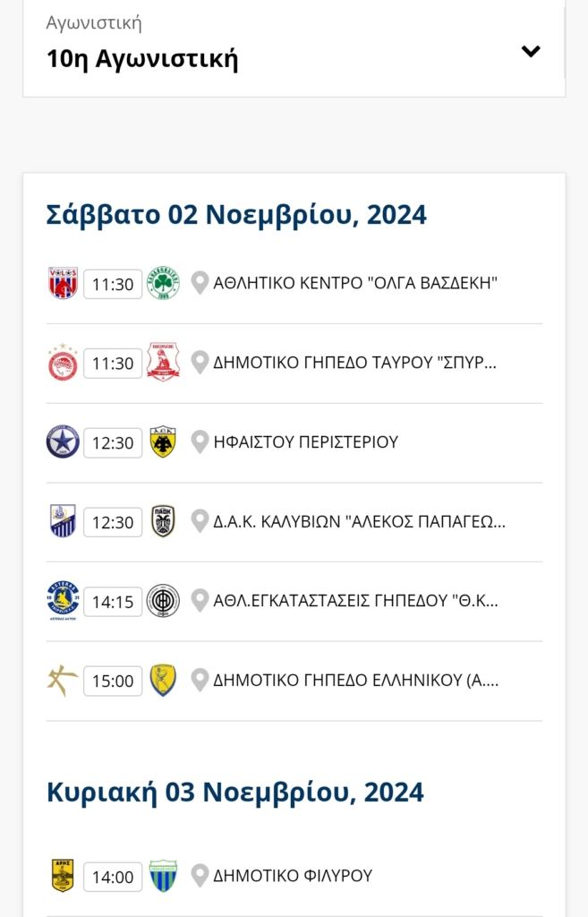This screenshot has width=588, height=917.
Task: Open the 10η Αγωνιστική matchday dropdown
Action: click(294, 48)
